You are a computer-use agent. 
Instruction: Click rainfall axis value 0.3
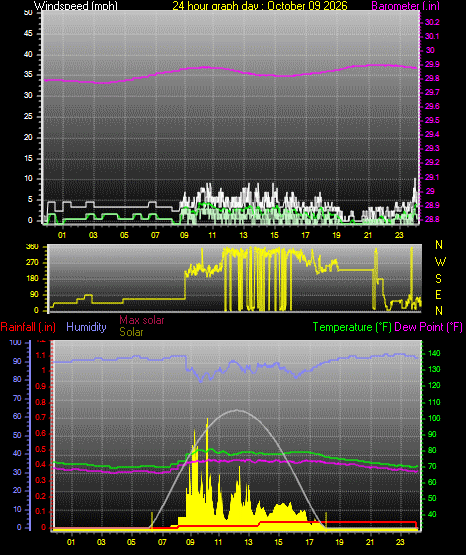click(41, 480)
